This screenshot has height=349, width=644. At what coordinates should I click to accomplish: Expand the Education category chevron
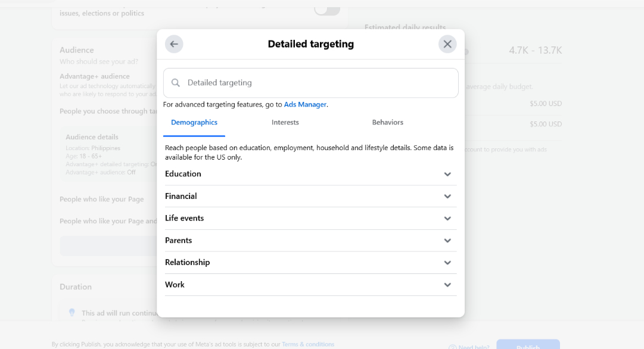pyautogui.click(x=447, y=174)
